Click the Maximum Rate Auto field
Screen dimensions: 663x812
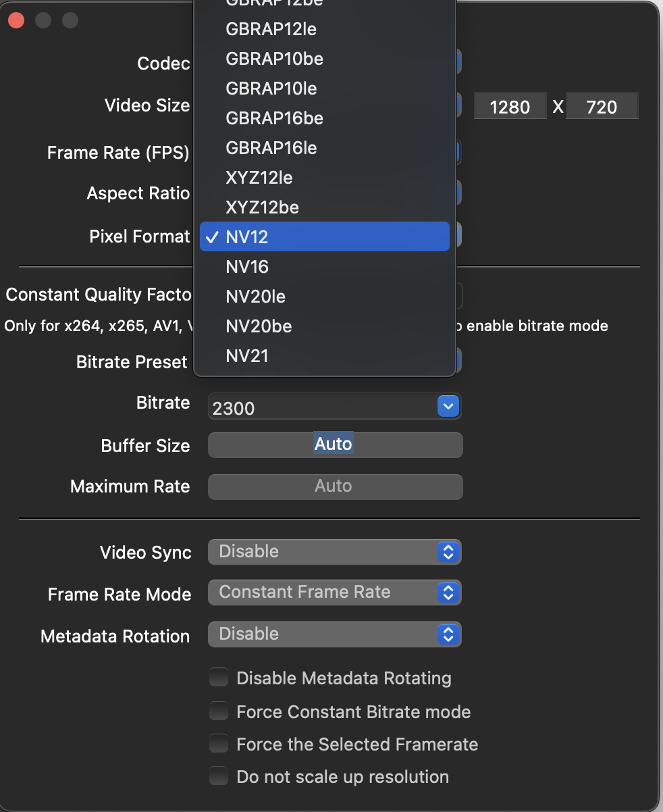click(335, 486)
